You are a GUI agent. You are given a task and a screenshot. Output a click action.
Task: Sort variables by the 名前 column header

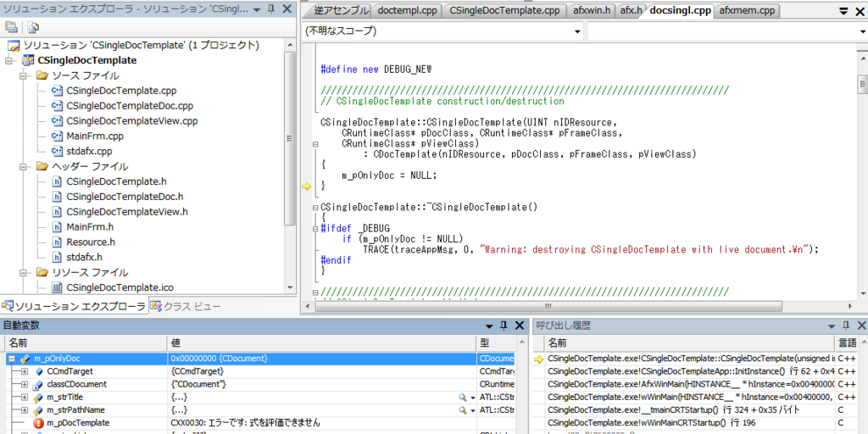pos(86,342)
